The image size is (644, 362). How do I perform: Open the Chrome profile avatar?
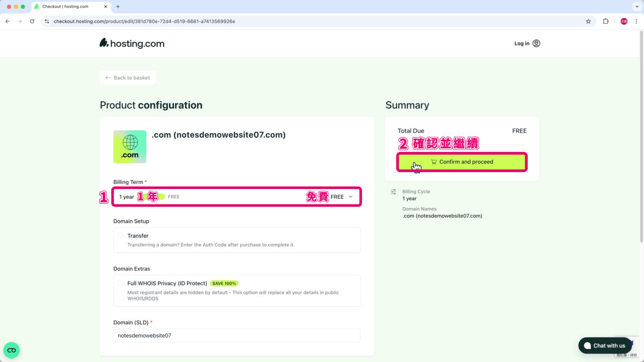624,22
